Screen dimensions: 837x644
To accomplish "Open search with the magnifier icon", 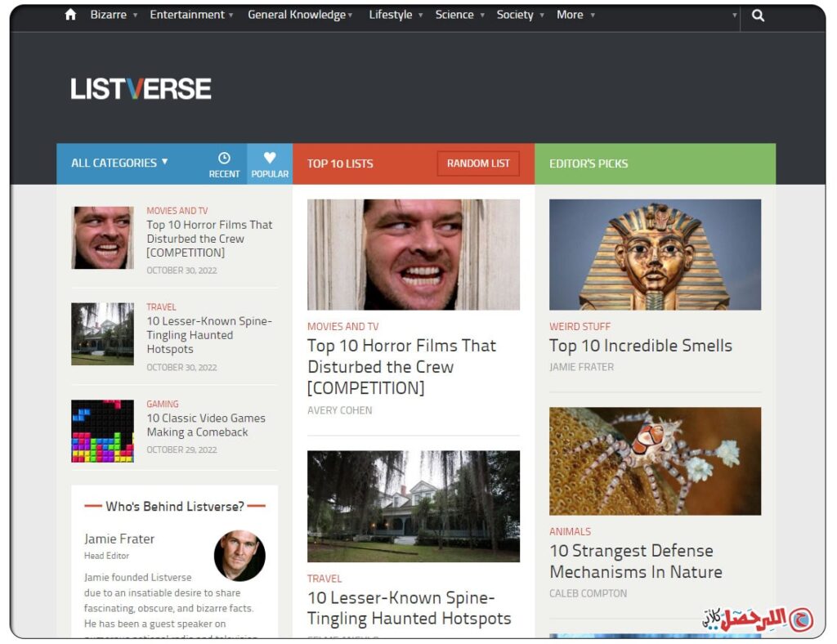I will [758, 16].
